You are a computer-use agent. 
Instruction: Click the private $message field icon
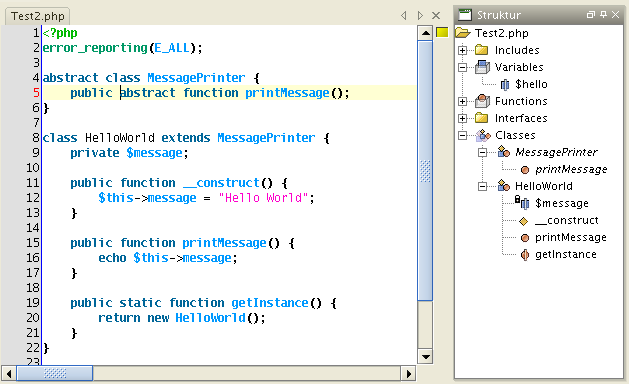click(522, 203)
